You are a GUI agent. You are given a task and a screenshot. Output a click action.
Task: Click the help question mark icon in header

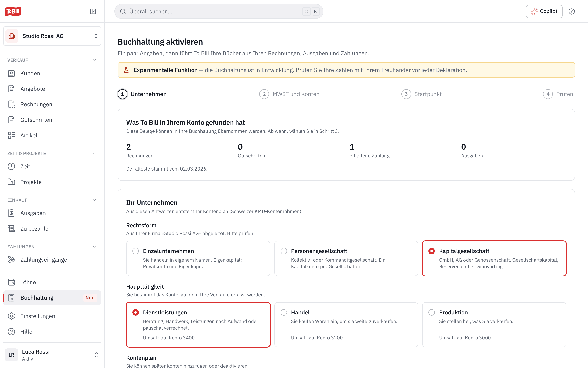point(571,11)
